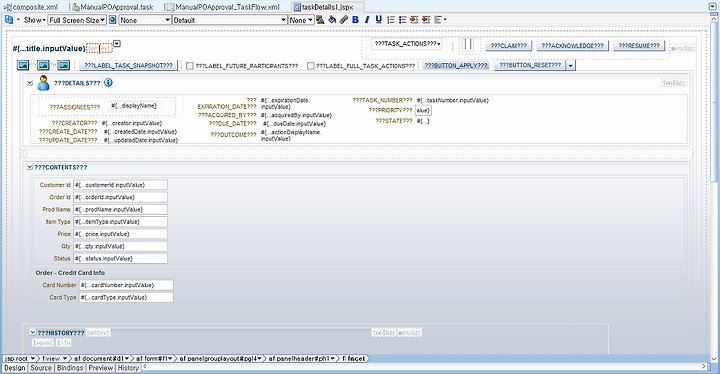
Task: Select the Customer Id input field
Action: click(120, 185)
